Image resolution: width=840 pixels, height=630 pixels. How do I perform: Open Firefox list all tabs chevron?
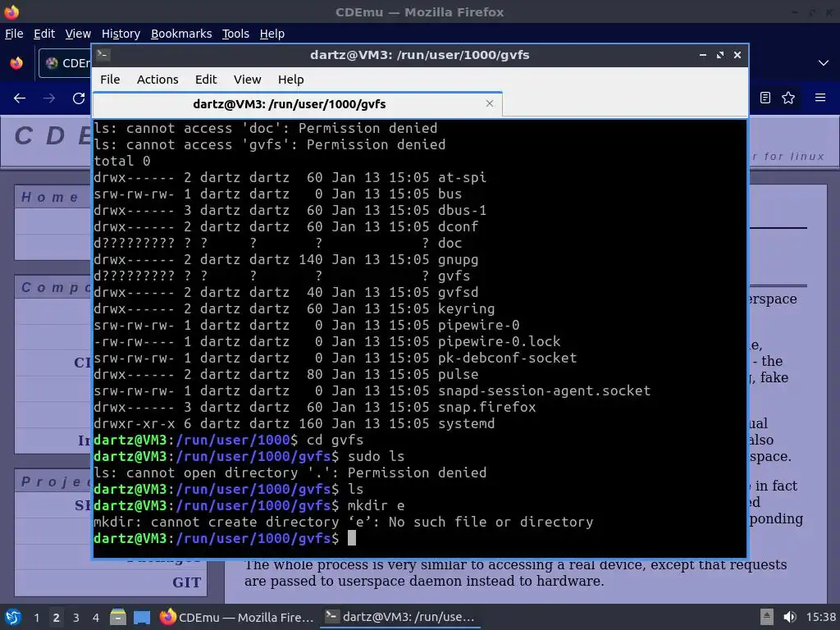coord(824,63)
